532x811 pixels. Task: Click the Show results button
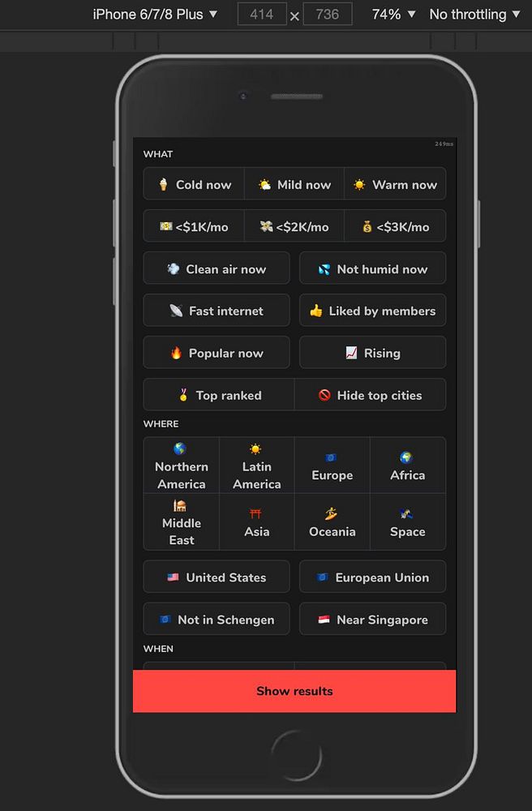tap(294, 691)
